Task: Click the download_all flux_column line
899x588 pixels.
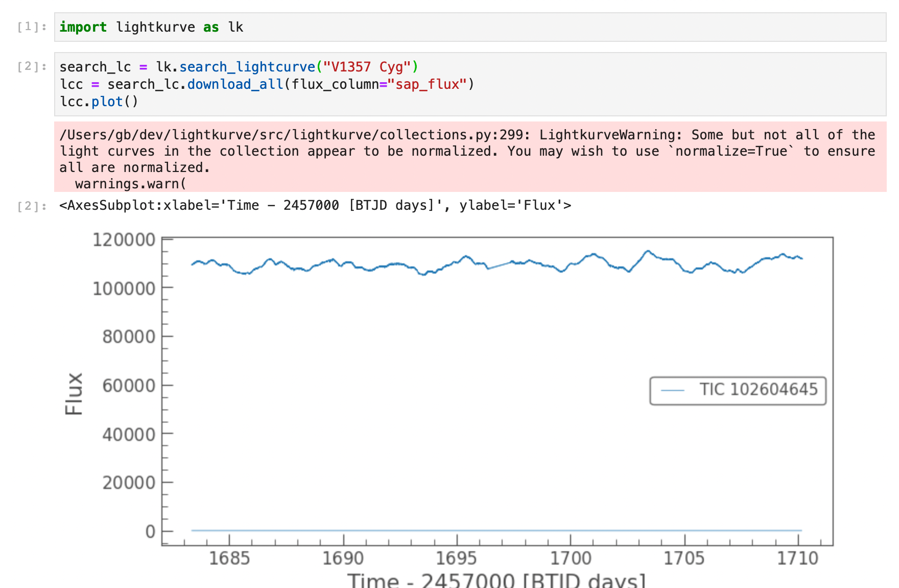Action: tap(267, 84)
